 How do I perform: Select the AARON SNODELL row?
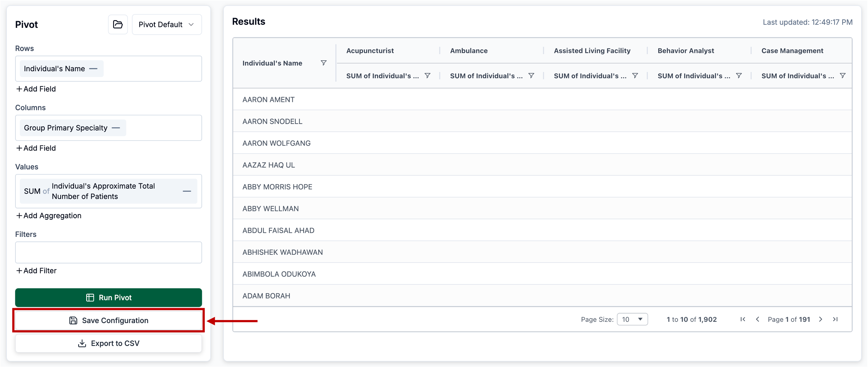[272, 121]
